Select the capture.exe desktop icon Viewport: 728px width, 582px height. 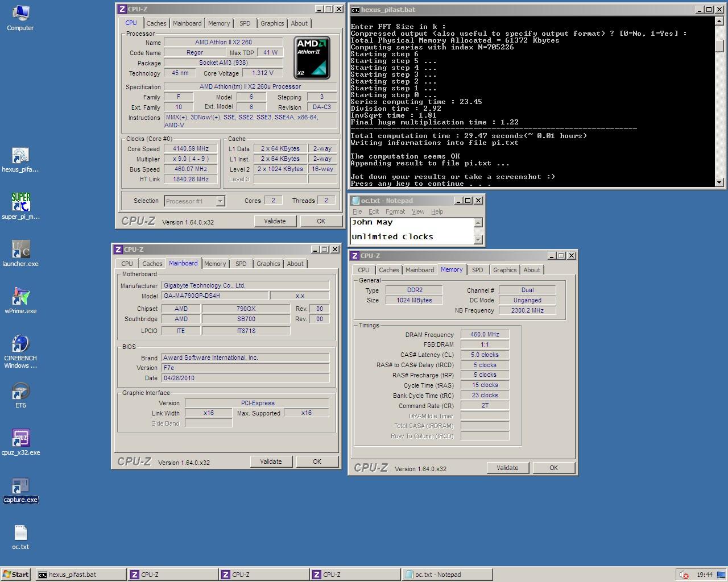click(x=20, y=490)
